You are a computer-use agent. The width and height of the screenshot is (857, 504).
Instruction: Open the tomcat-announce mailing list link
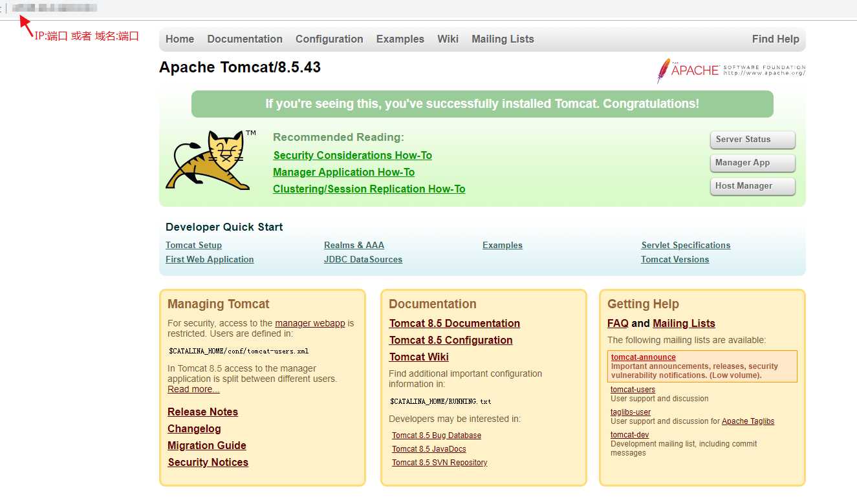[643, 357]
